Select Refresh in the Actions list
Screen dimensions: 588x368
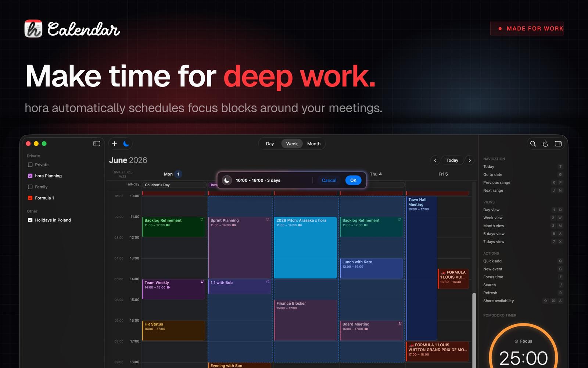pos(523,293)
